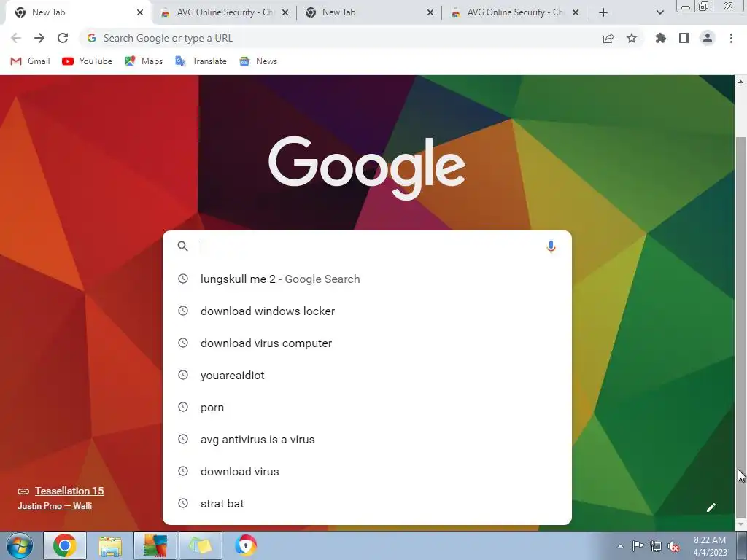Viewport: 747px width, 560px height.
Task: Click the clock icon beside 'youareaidiot'
Action: point(183,375)
